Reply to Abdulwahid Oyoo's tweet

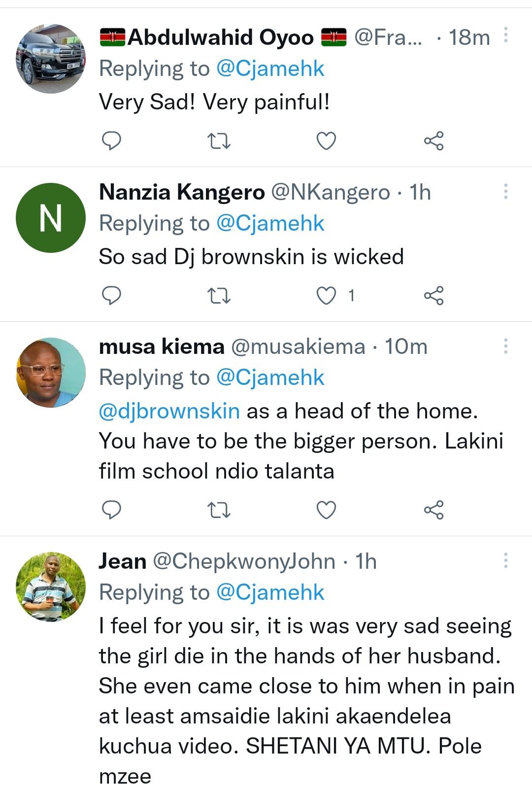[x=111, y=141]
